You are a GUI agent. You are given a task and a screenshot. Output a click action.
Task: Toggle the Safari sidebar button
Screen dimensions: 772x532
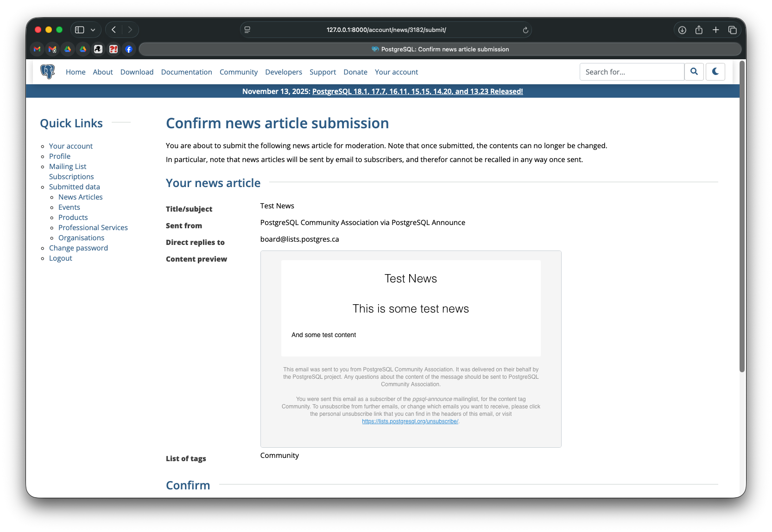pos(80,30)
